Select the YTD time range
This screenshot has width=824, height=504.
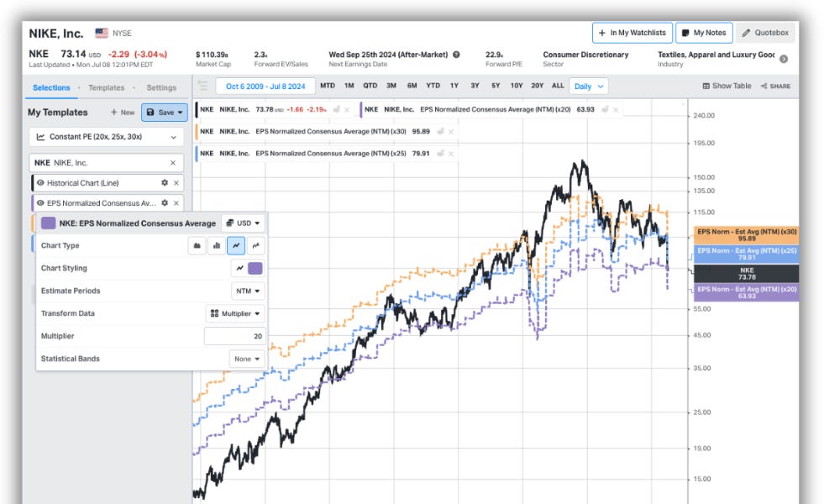click(433, 86)
